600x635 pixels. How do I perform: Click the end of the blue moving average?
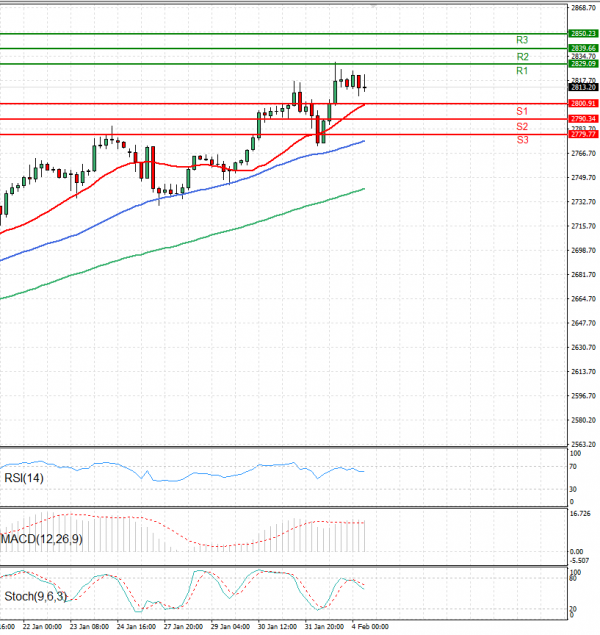pyautogui.click(x=364, y=141)
